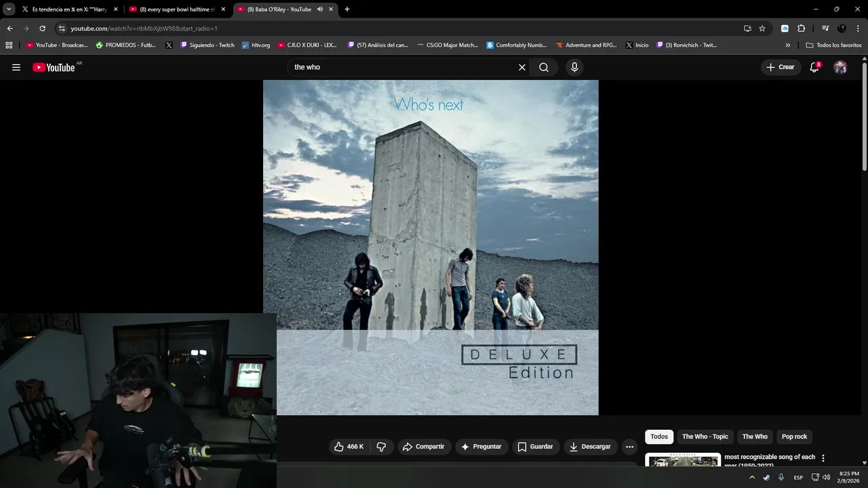The image size is (868, 488).
Task: Go back with browser back arrow
Action: click(9, 28)
